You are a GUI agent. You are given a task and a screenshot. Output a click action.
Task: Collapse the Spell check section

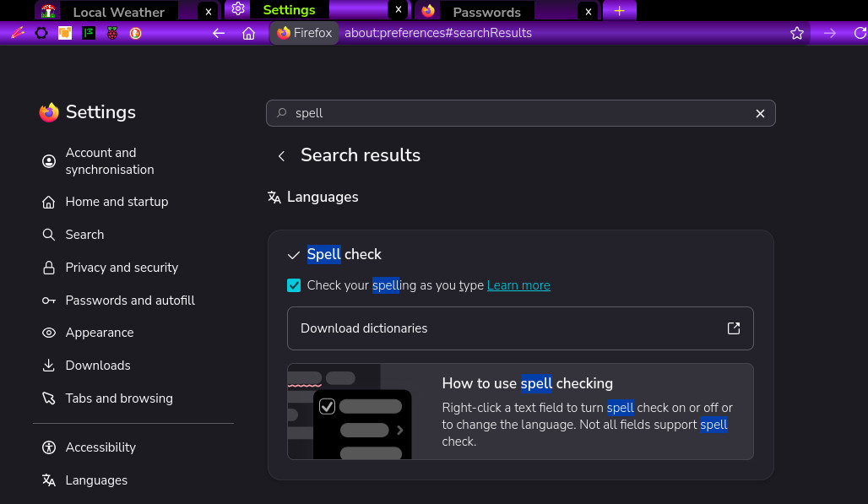coord(293,255)
